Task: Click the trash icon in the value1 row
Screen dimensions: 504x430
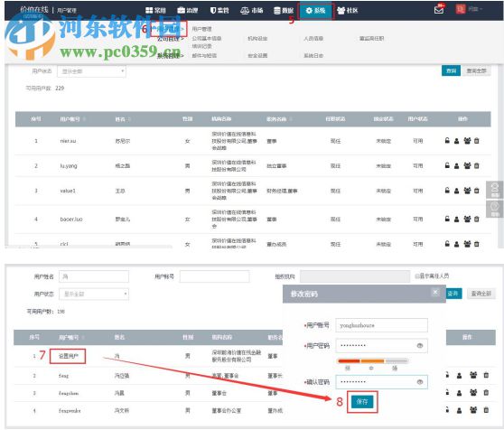Action: (477, 191)
